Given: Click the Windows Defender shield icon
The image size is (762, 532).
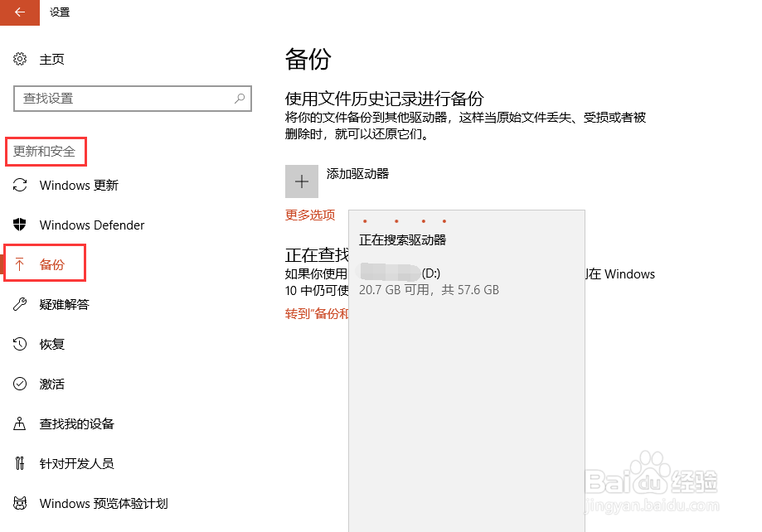Looking at the screenshot, I should click(20, 225).
